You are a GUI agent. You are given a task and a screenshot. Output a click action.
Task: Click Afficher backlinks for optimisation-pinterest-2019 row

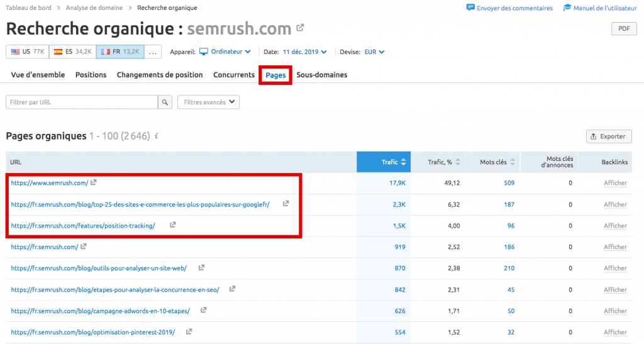[x=615, y=332]
